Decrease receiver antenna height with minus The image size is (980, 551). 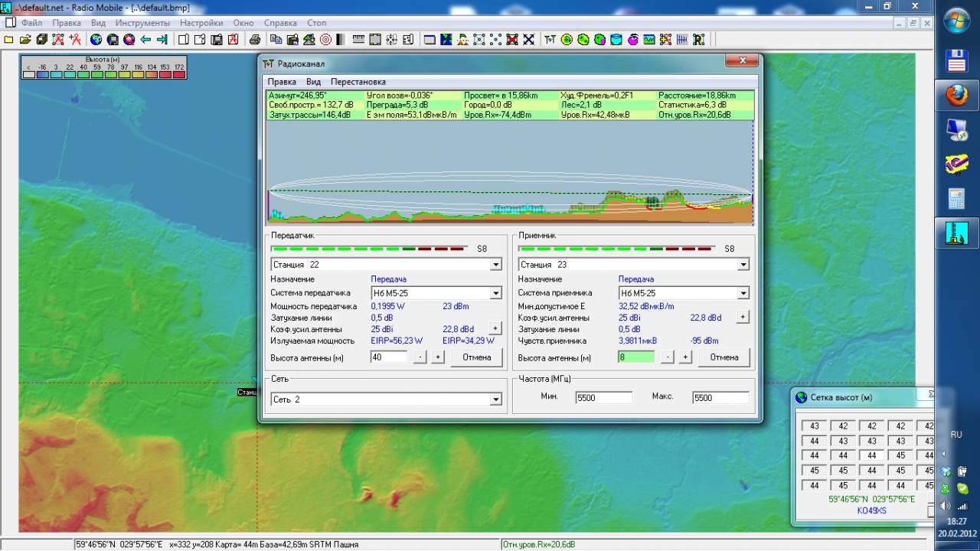(x=667, y=357)
